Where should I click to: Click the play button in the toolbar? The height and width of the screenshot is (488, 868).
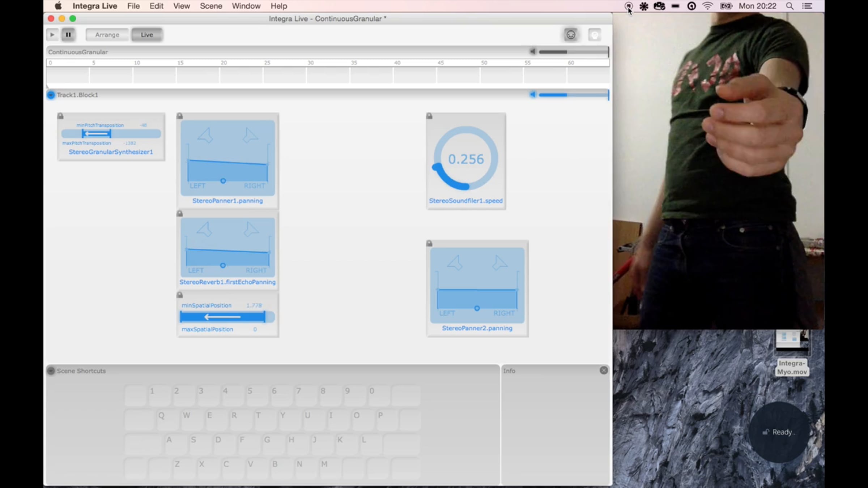click(x=52, y=35)
